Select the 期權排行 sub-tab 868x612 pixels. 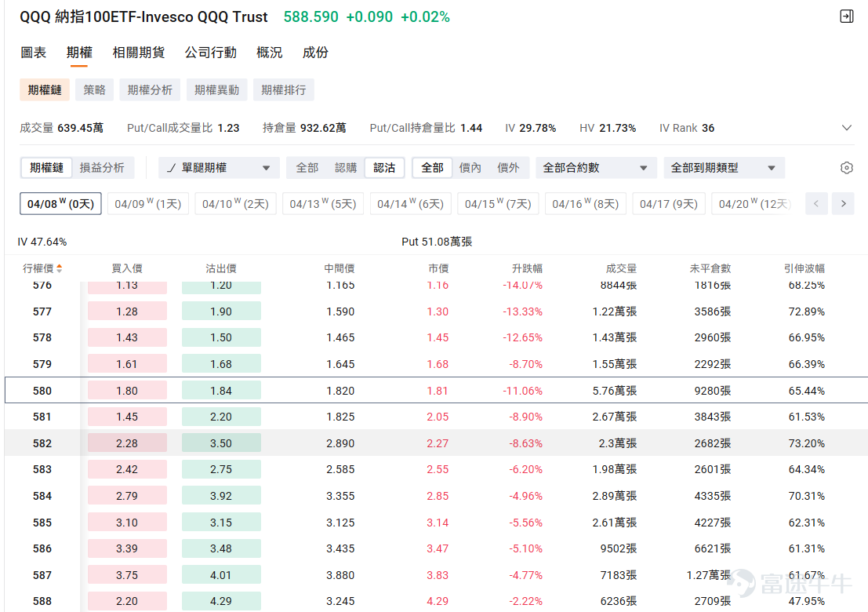coord(283,89)
